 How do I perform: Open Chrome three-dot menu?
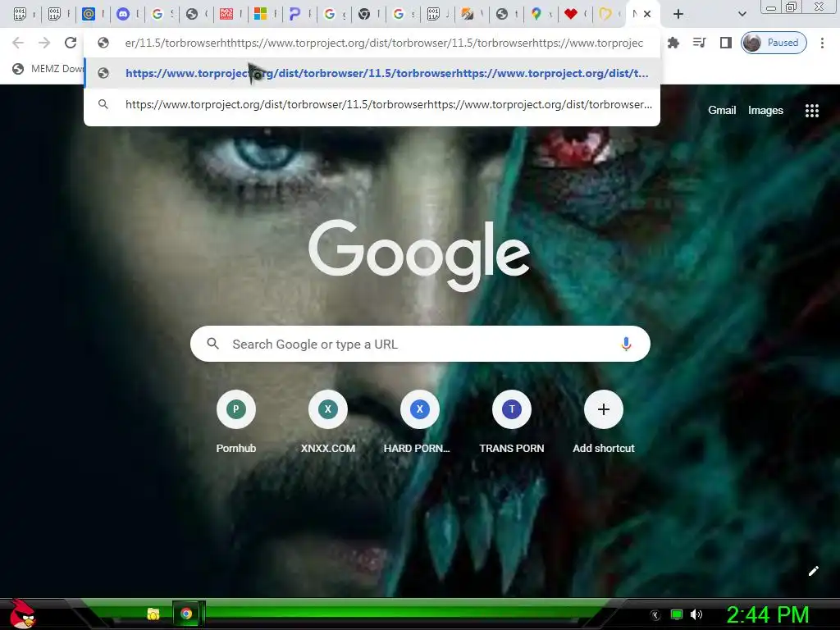(822, 43)
